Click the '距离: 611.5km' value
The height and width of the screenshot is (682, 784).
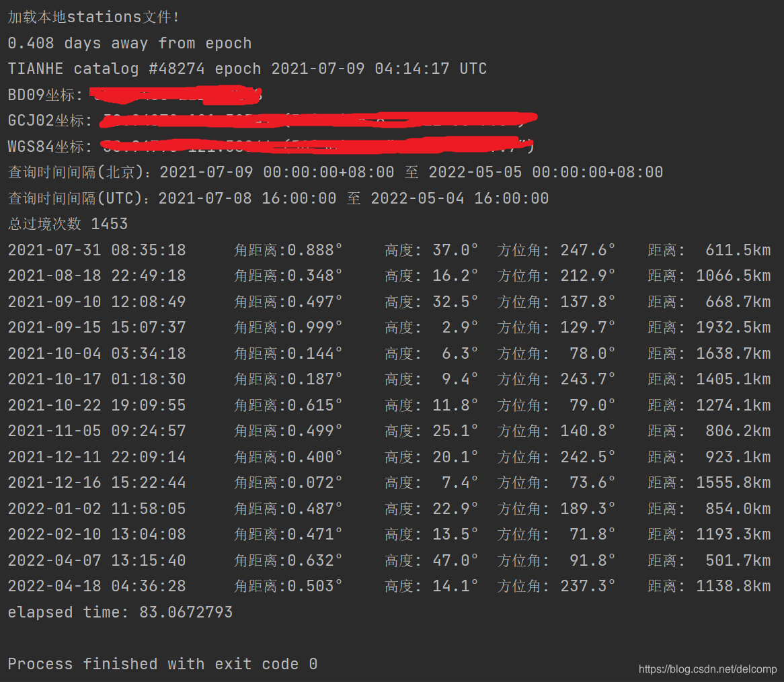[x=709, y=250]
